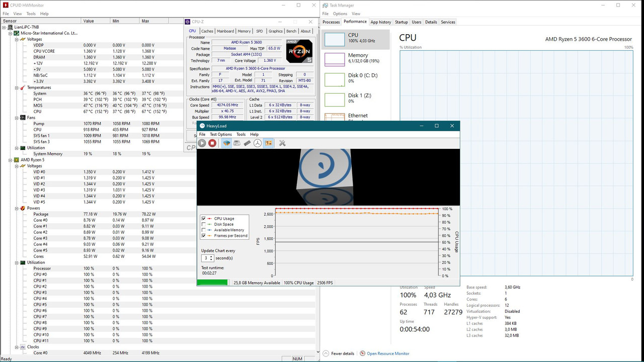Uncheck CPU Usage checkbox in HeavyLoad chart legend
The image size is (644, 362).
point(204,219)
